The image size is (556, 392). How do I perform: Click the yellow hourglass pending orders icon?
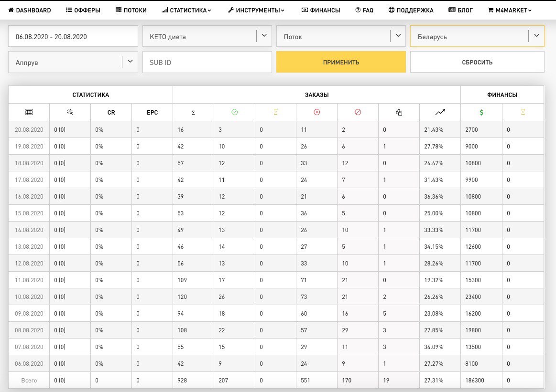[x=275, y=112]
